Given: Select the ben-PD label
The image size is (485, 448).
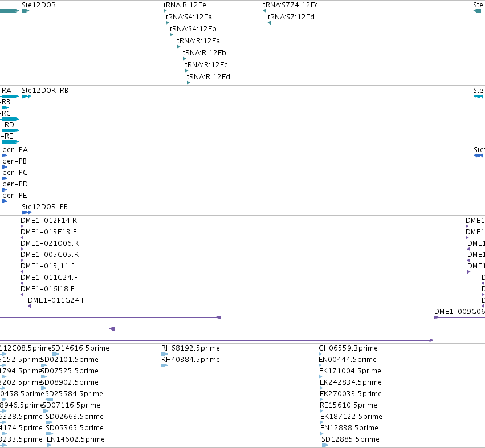Looking at the screenshot, I should [x=15, y=184].
